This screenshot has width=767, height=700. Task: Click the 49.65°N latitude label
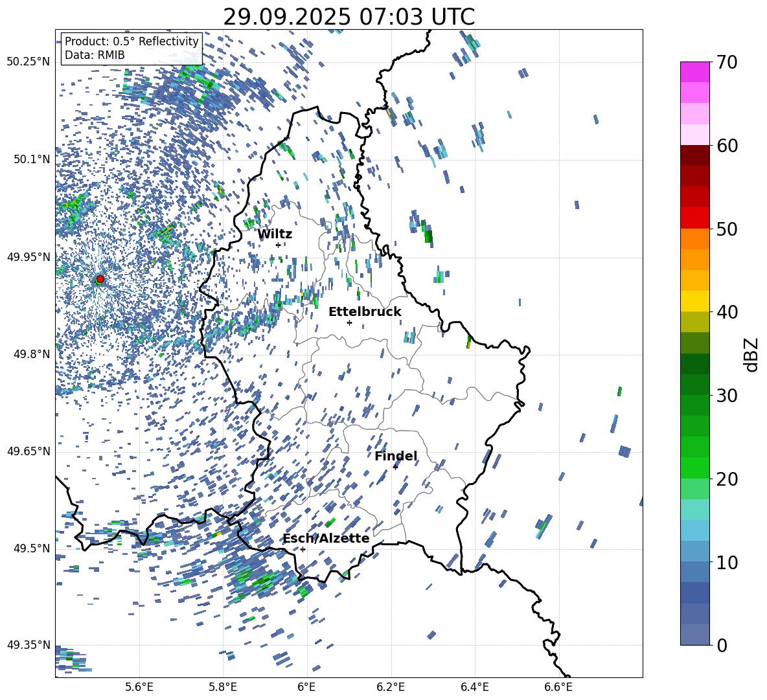29,451
